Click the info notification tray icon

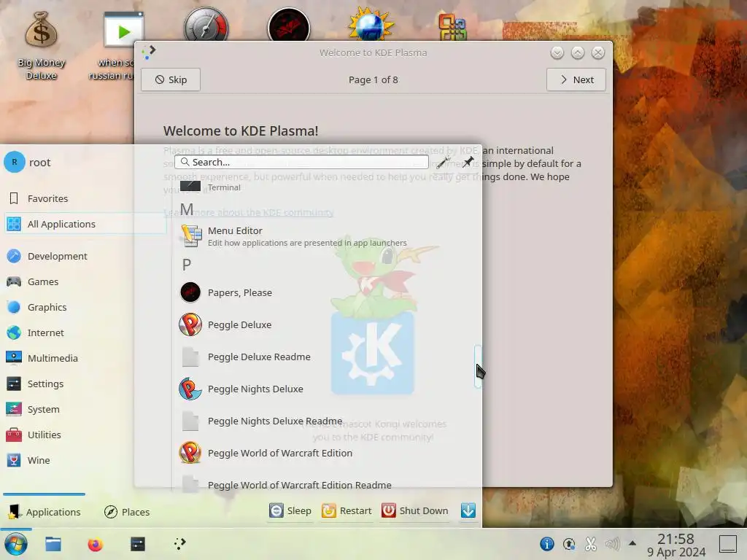tap(547, 544)
